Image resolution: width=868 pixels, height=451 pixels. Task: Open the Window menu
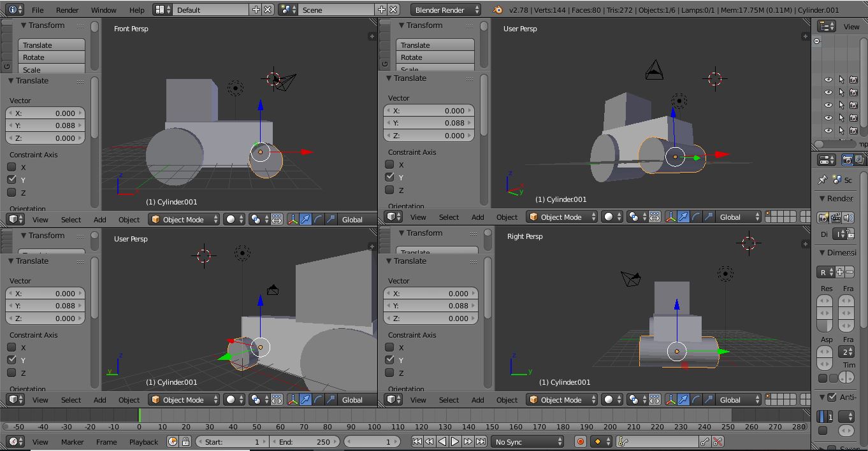coord(103,10)
